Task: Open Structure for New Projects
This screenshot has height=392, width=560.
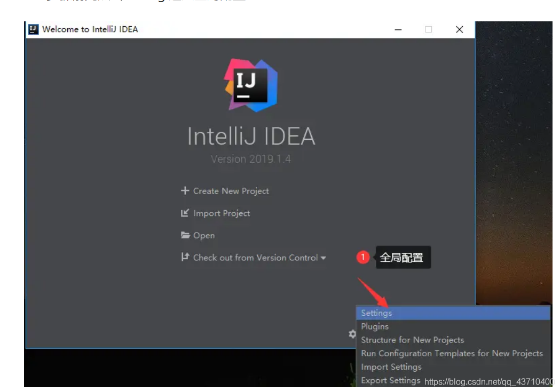Action: point(453,340)
